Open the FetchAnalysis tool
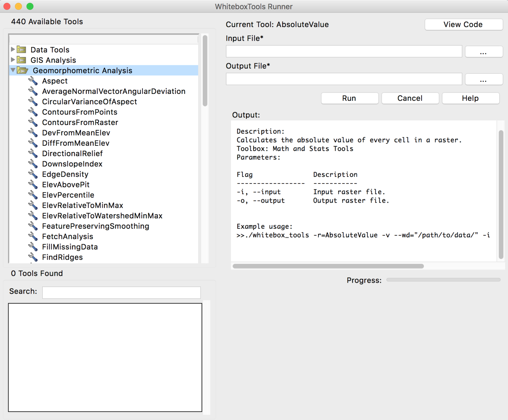The height and width of the screenshot is (420, 508). (x=67, y=236)
